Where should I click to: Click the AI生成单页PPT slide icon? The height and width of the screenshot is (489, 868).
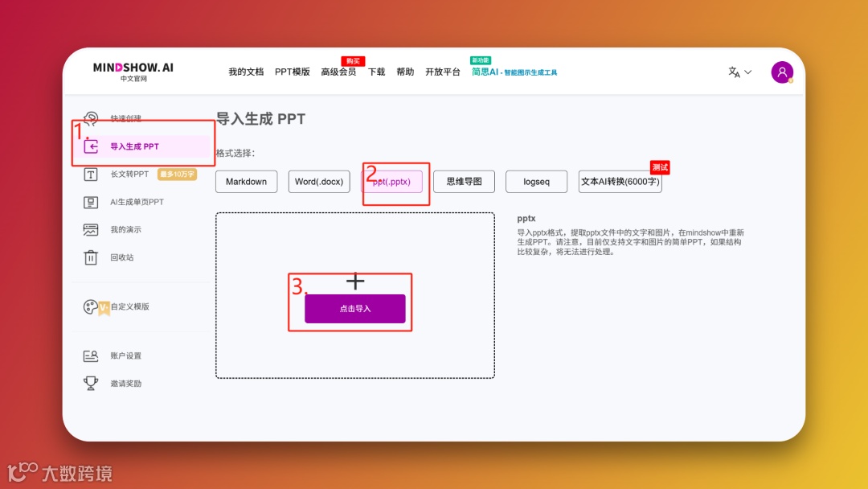point(91,202)
